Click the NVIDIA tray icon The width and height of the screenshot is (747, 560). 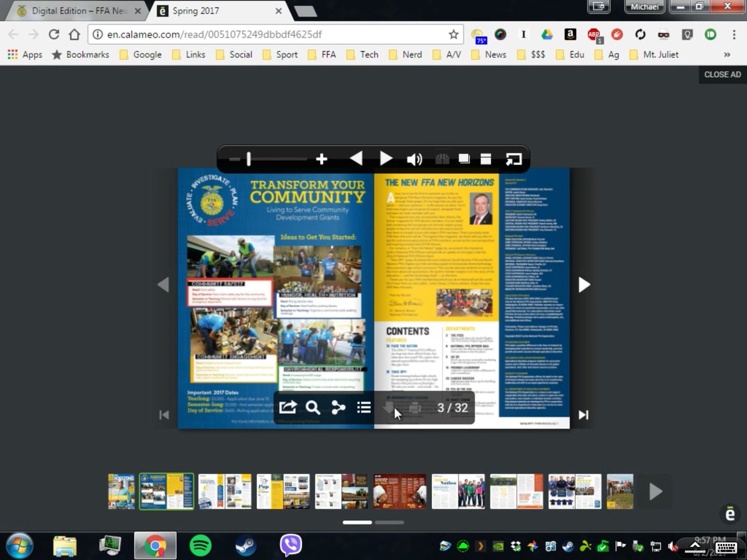[497, 547]
